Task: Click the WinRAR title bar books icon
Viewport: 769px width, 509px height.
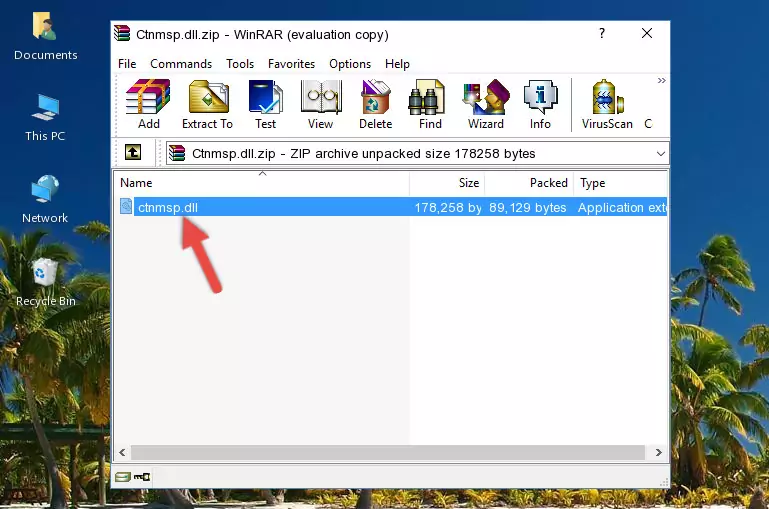Action: pos(122,33)
